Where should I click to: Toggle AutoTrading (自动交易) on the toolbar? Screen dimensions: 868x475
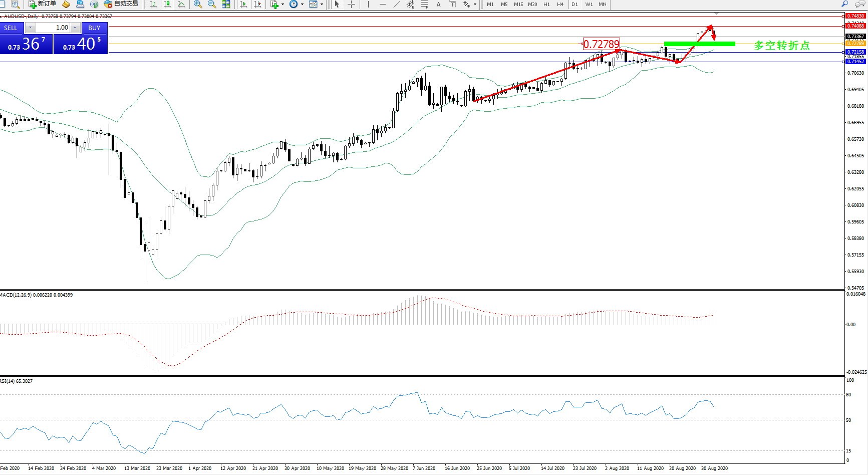tap(121, 4)
